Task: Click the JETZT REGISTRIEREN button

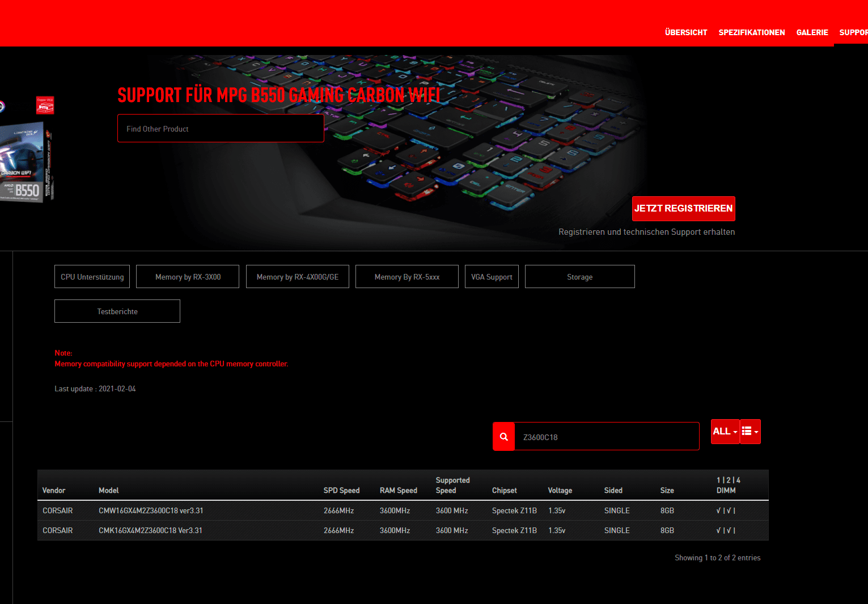Action: [x=684, y=209]
